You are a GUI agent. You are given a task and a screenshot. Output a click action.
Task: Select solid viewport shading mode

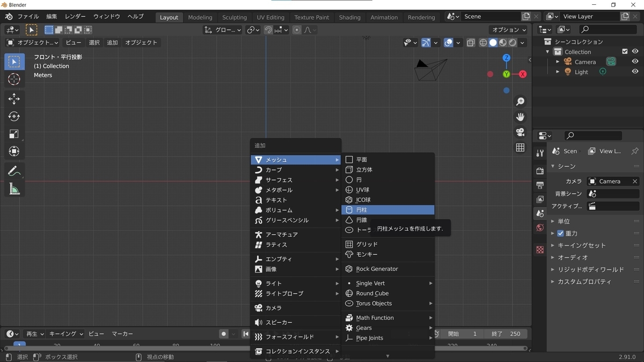(x=493, y=43)
